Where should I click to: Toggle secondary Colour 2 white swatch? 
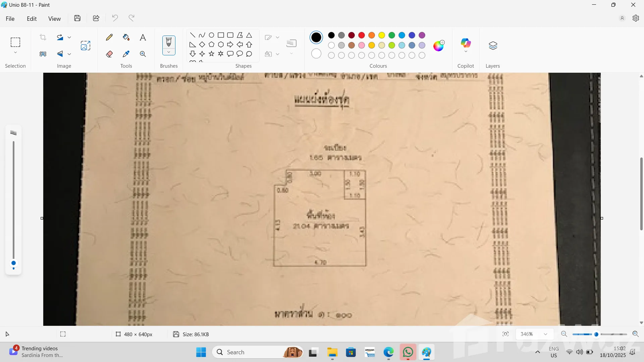(x=316, y=54)
